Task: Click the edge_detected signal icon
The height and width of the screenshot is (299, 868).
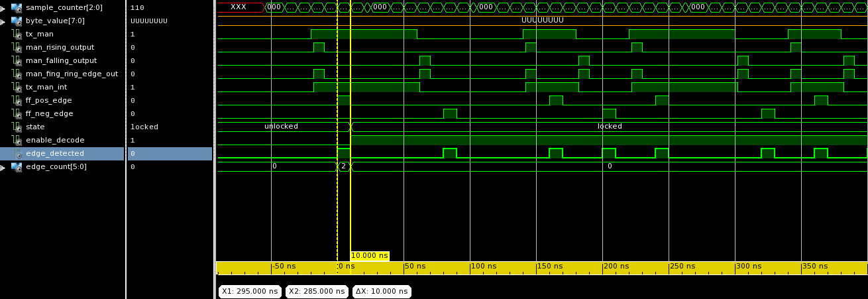Action: [x=17, y=153]
